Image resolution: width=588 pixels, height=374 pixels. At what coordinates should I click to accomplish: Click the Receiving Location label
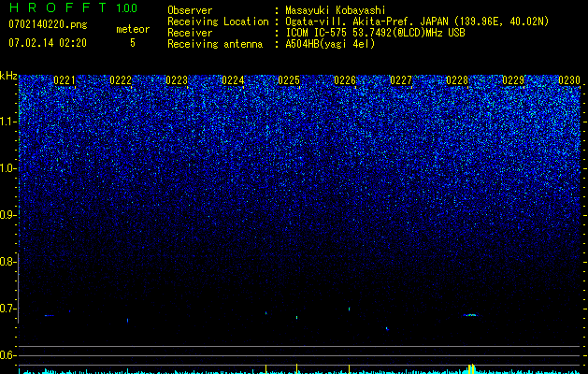click(x=218, y=22)
